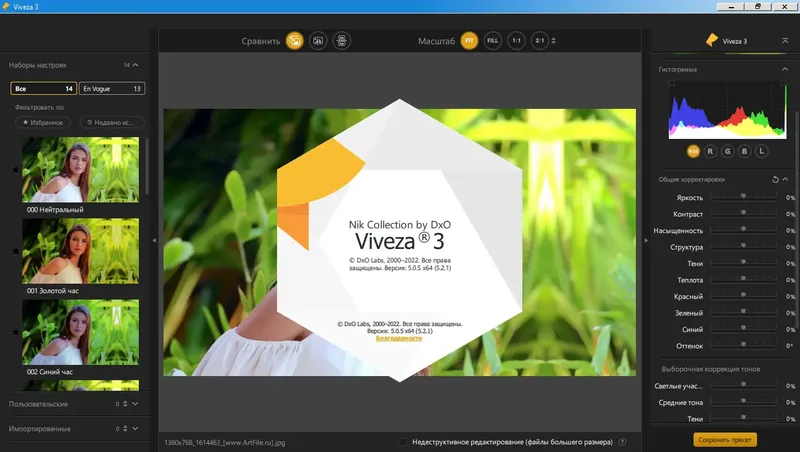Show G histogram channel
800x452 pixels.
coord(728,151)
